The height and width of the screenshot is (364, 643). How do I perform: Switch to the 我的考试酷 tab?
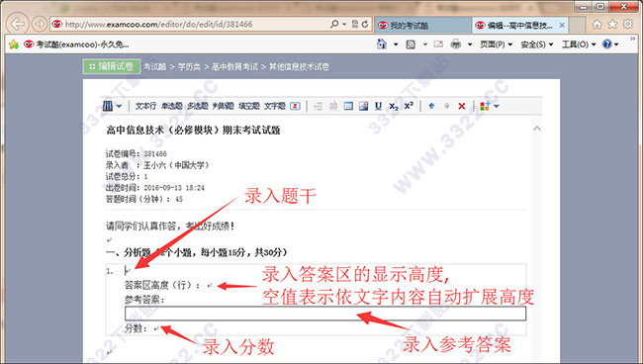[x=422, y=26]
